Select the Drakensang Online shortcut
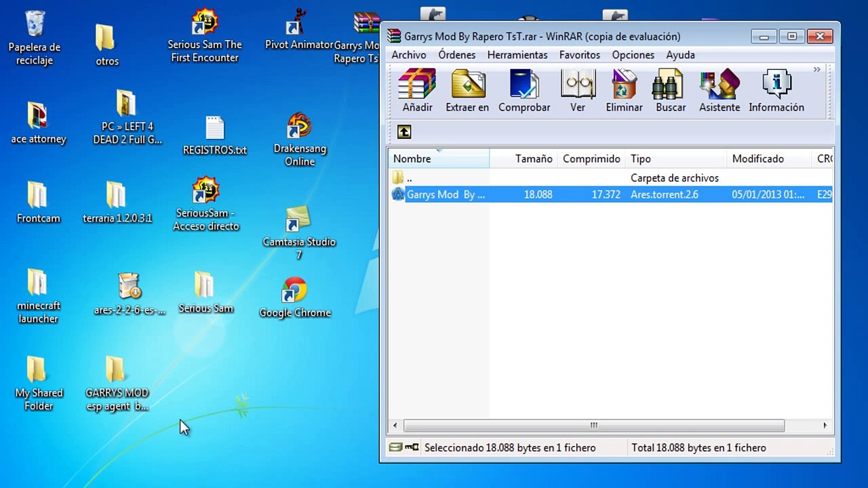Viewport: 868px width, 488px height. [300, 140]
